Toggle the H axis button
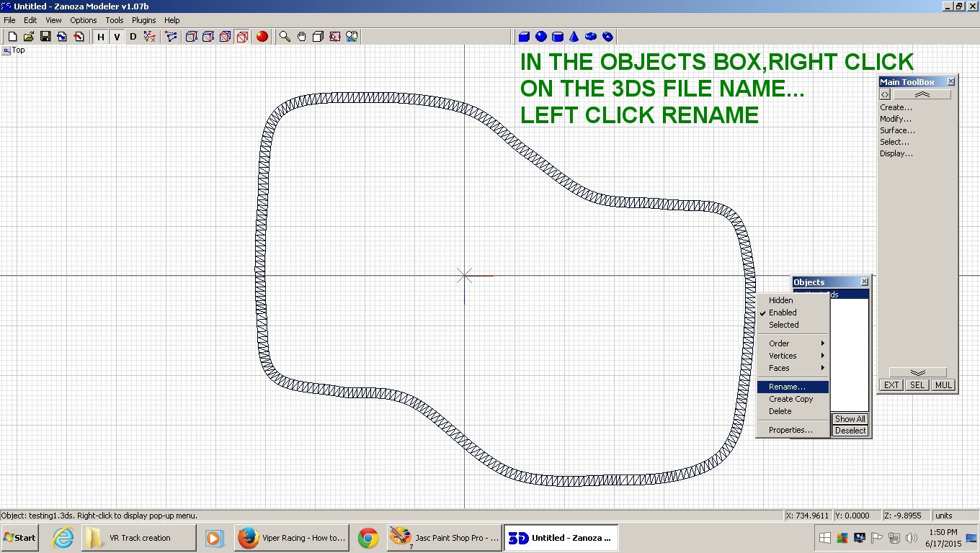The width and height of the screenshot is (980, 553). coord(101,37)
